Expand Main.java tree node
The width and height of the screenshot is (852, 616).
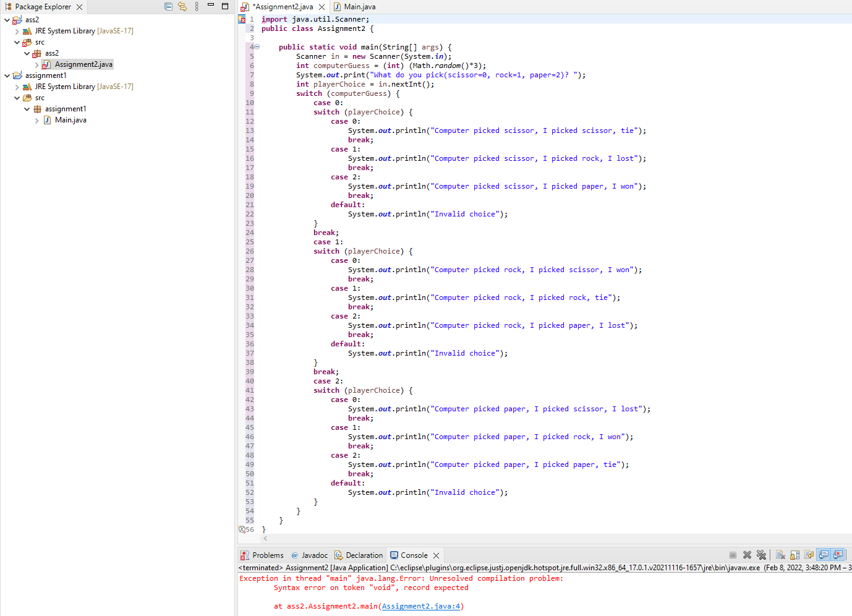36,120
